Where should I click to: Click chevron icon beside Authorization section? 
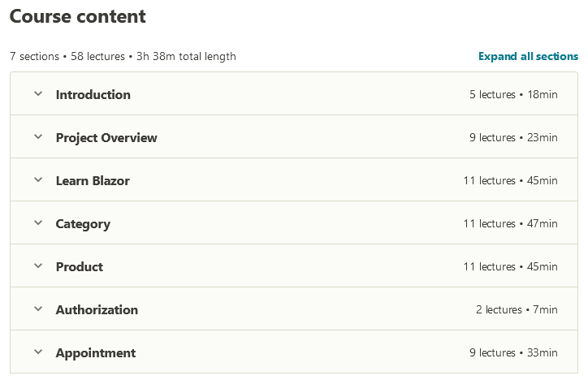(x=37, y=309)
